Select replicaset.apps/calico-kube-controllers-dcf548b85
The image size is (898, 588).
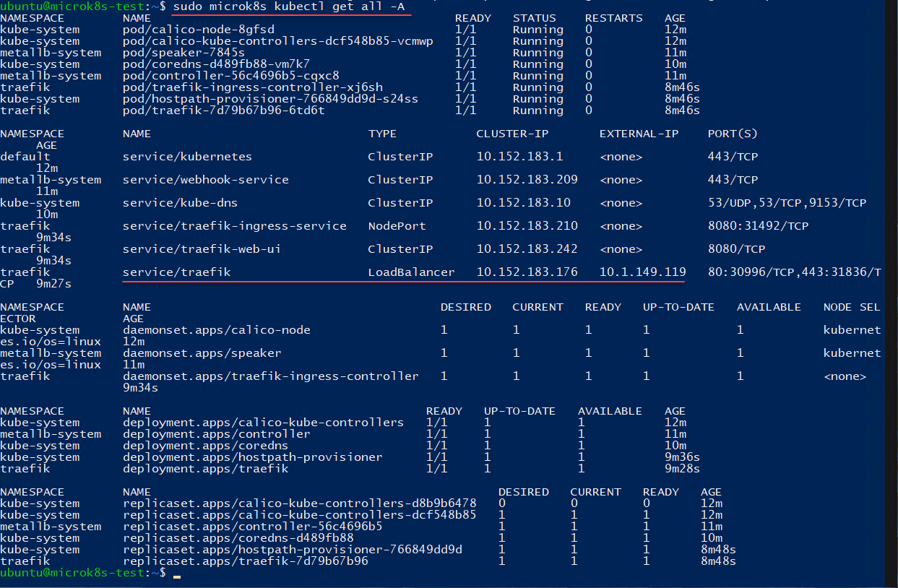[x=300, y=515]
